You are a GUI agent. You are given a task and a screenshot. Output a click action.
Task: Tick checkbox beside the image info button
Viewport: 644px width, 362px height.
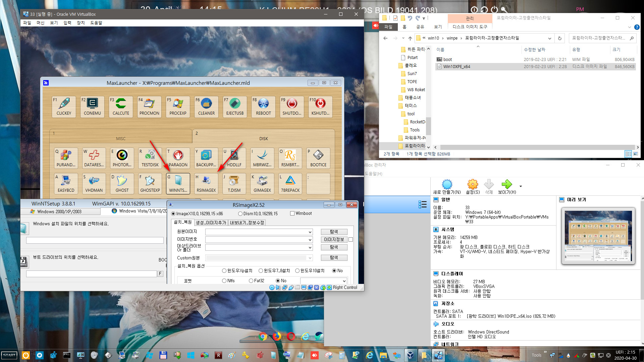(x=351, y=240)
